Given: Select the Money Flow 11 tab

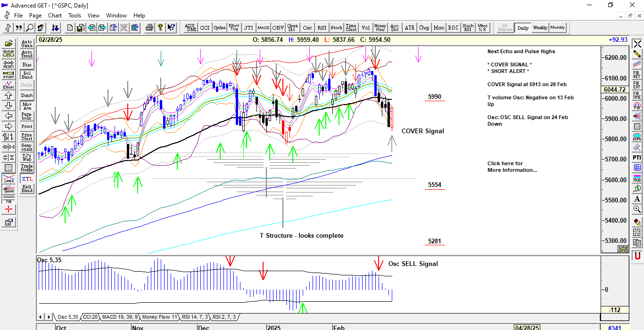Looking at the screenshot, I should (x=159, y=317).
